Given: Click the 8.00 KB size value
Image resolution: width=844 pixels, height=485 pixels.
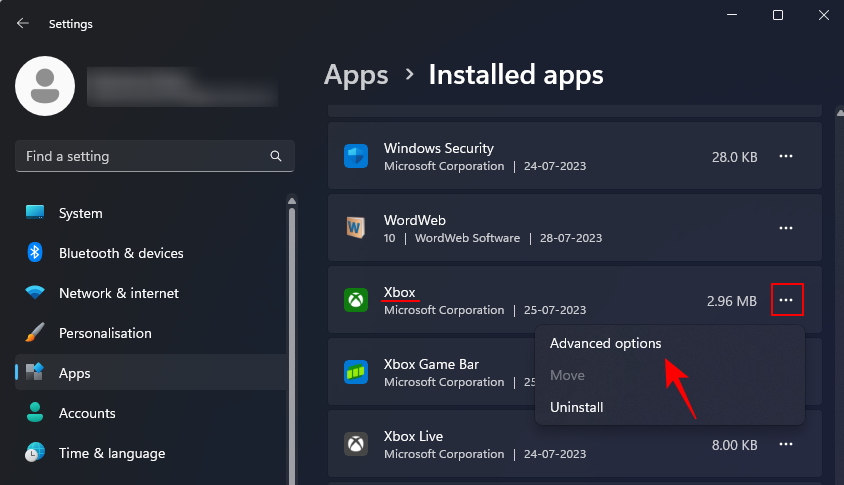Looking at the screenshot, I should [734, 445].
